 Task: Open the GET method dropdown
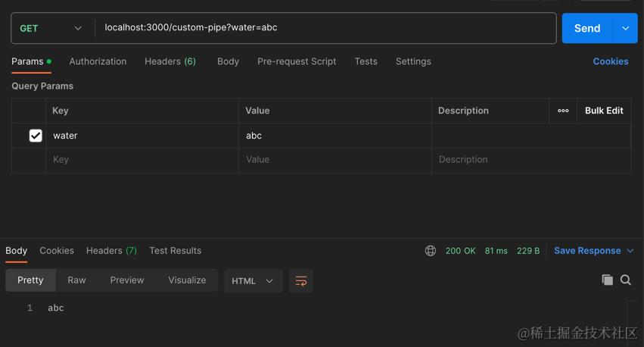pyautogui.click(x=51, y=28)
